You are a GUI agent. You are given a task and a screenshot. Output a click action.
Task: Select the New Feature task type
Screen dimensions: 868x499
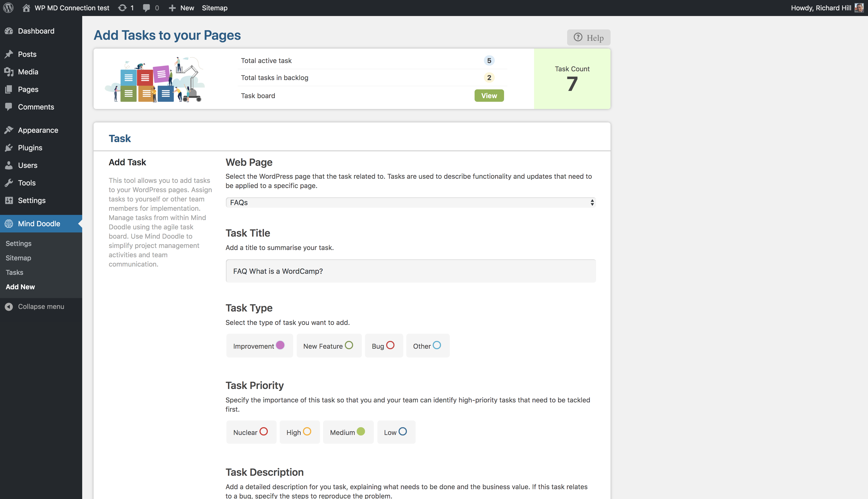(349, 345)
